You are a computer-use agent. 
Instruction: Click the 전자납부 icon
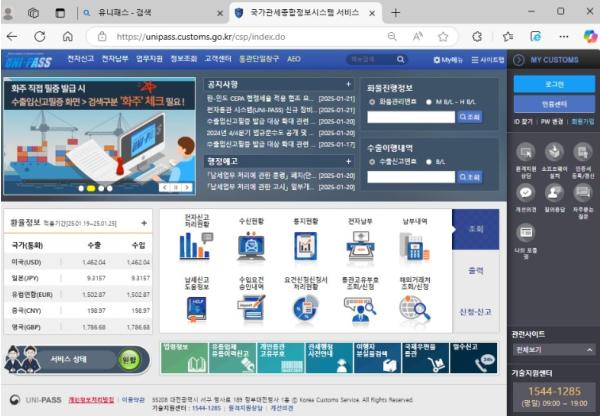[360, 245]
